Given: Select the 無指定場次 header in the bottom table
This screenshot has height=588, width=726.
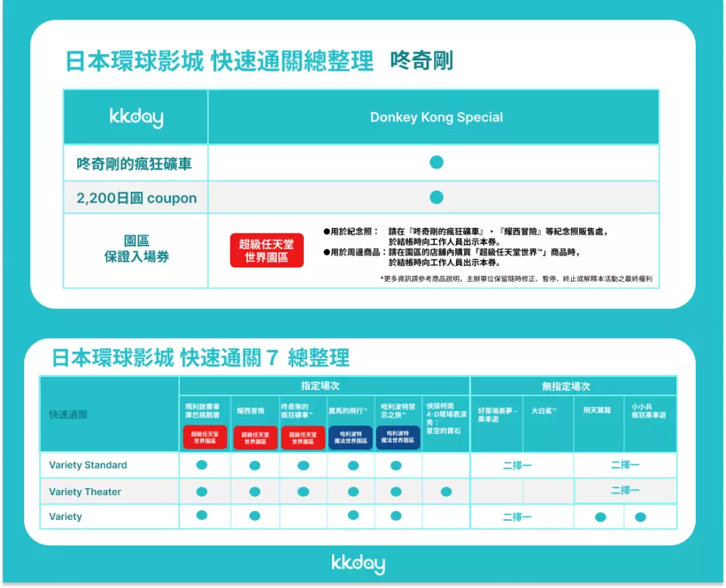Looking at the screenshot, I should [x=566, y=386].
